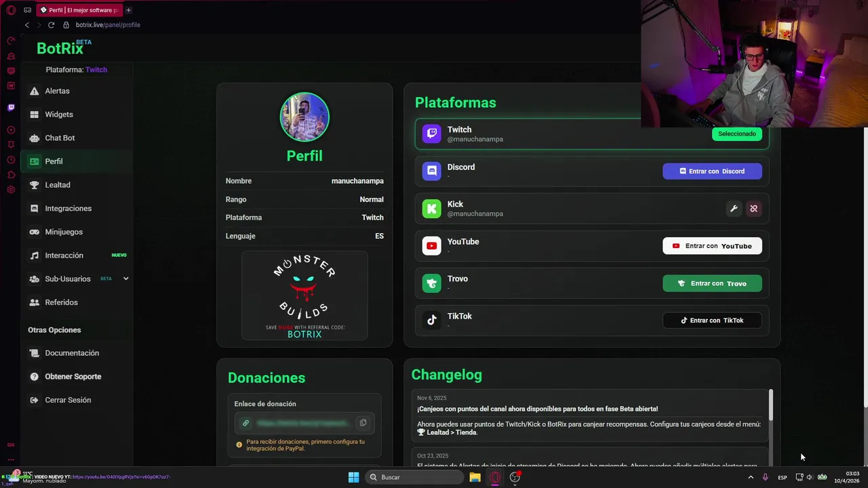
Task: Click the Monster Builds referral banner
Action: pyautogui.click(x=304, y=296)
